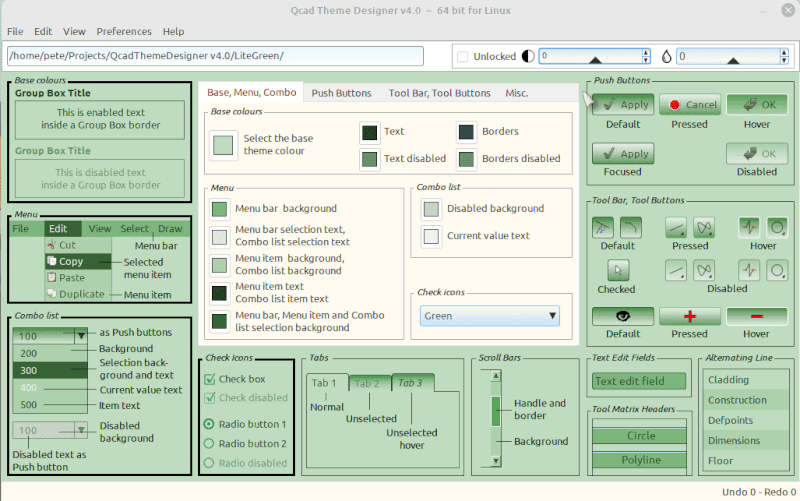Click the Focused Apply button
Image resolution: width=800 pixels, height=501 pixels.
pyautogui.click(x=622, y=154)
